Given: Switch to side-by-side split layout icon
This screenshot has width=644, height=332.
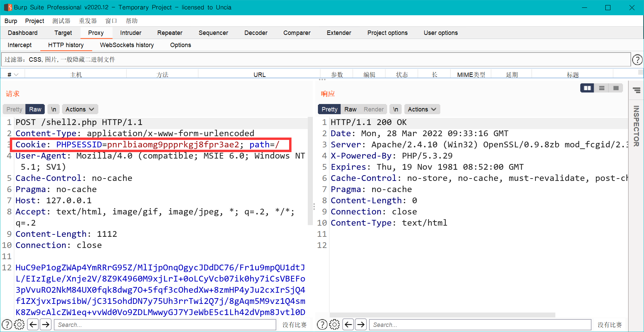Looking at the screenshot, I should tap(587, 88).
